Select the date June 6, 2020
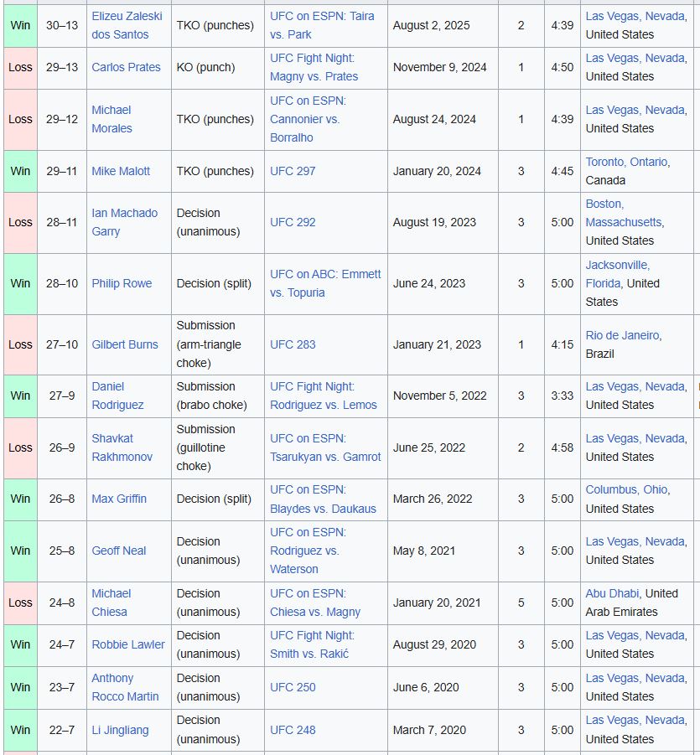This screenshot has width=700, height=755. pos(425,687)
